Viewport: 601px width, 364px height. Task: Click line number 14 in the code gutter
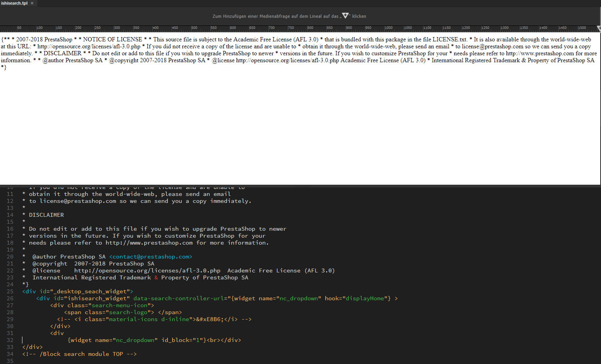click(10, 215)
